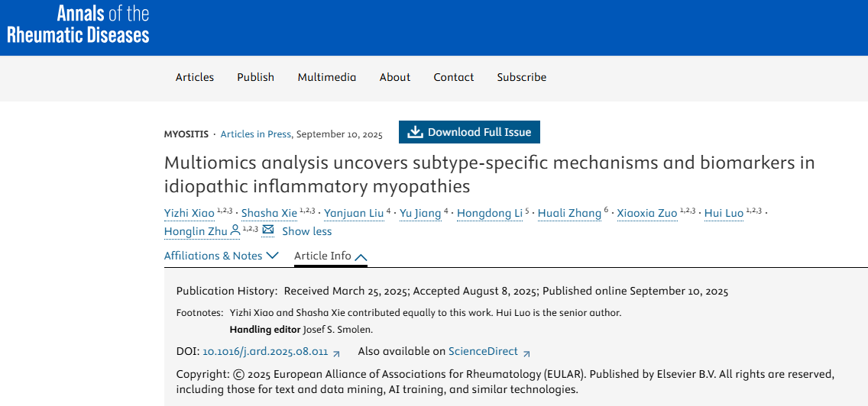868x406 pixels.
Task: Go to the Multimedia menu item
Action: point(327,77)
